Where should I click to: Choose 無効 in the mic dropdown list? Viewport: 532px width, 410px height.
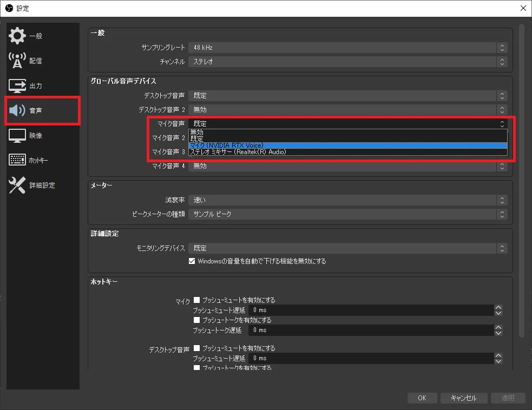348,133
